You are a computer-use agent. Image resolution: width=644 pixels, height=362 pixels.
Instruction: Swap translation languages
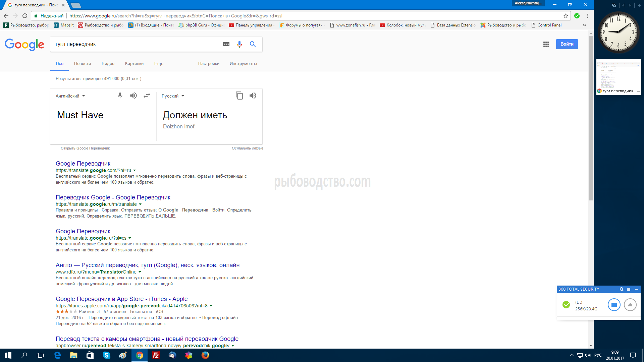coord(147,96)
